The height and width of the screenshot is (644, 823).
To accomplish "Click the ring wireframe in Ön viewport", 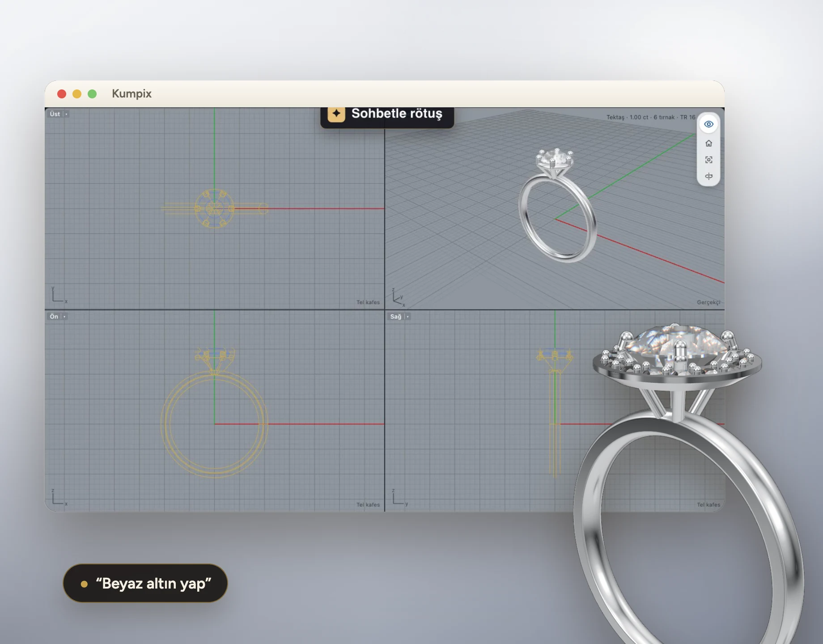I will click(x=215, y=413).
